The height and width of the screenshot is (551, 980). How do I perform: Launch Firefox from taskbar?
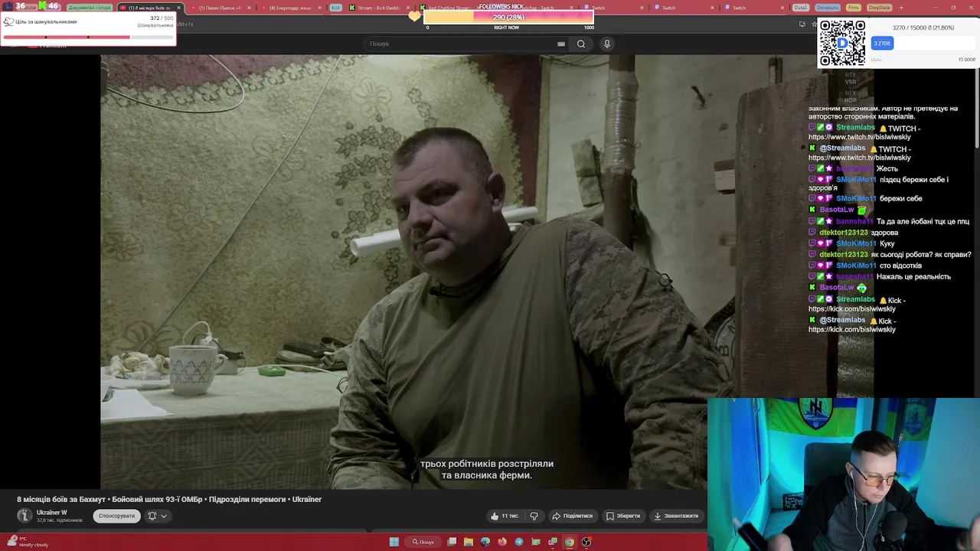point(502,542)
